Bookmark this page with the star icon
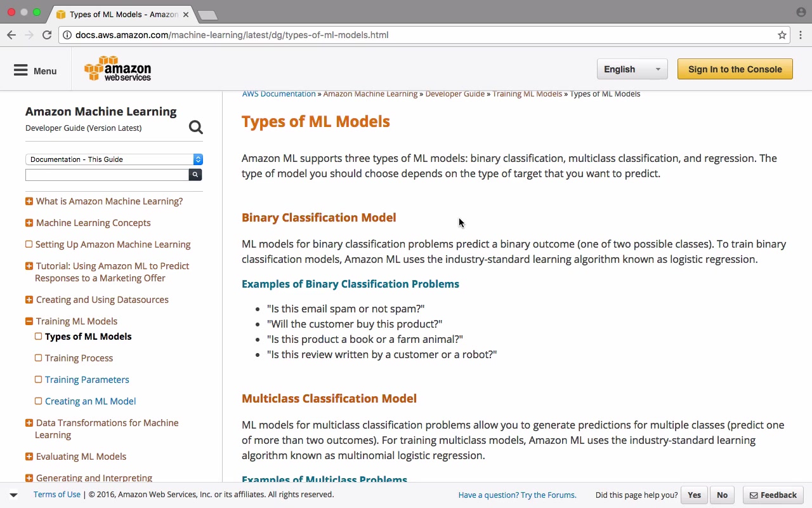Viewport: 812px width, 508px height. [x=782, y=35]
